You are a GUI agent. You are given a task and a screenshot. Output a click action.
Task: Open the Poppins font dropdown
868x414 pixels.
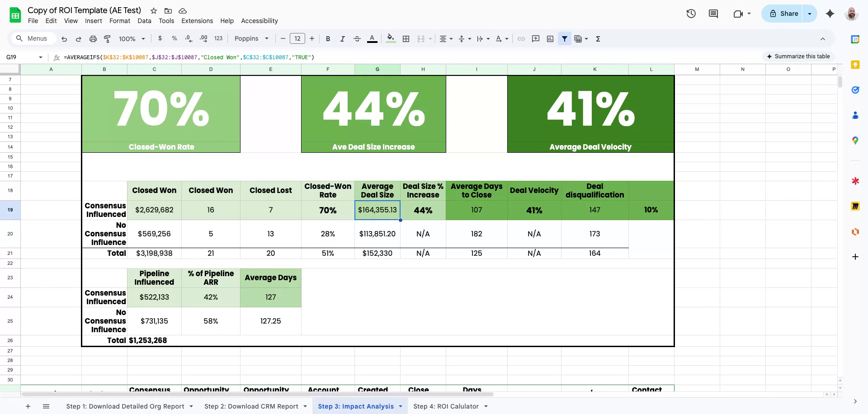(x=251, y=39)
